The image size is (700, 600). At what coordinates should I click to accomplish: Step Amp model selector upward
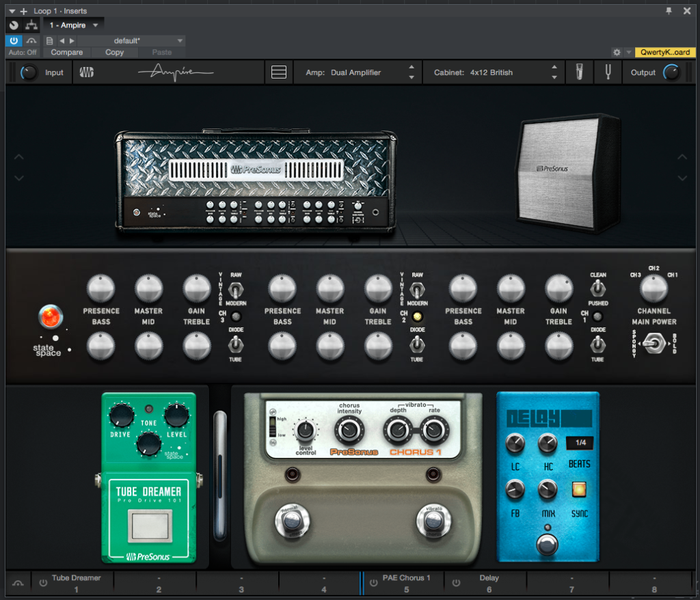[x=412, y=67]
